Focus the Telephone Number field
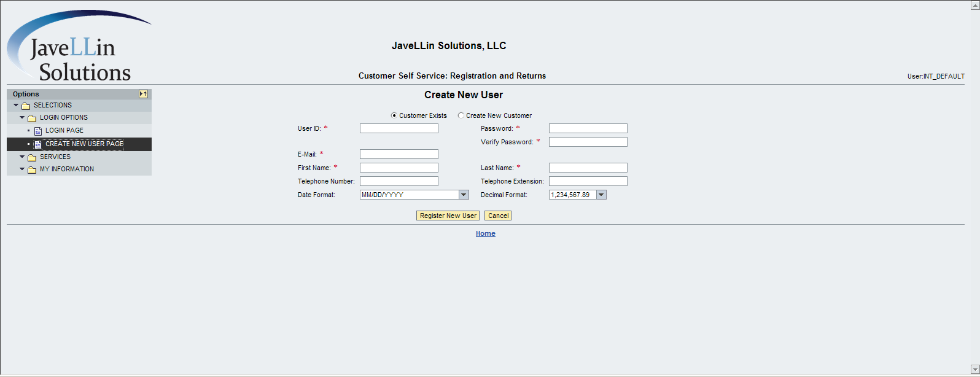The height and width of the screenshot is (377, 980). pyautogui.click(x=399, y=181)
